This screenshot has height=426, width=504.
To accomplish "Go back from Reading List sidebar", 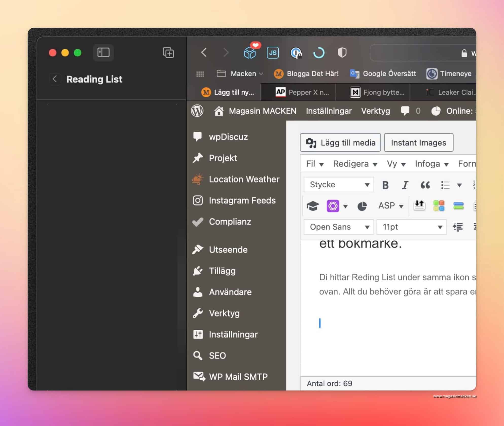I will click(x=55, y=79).
